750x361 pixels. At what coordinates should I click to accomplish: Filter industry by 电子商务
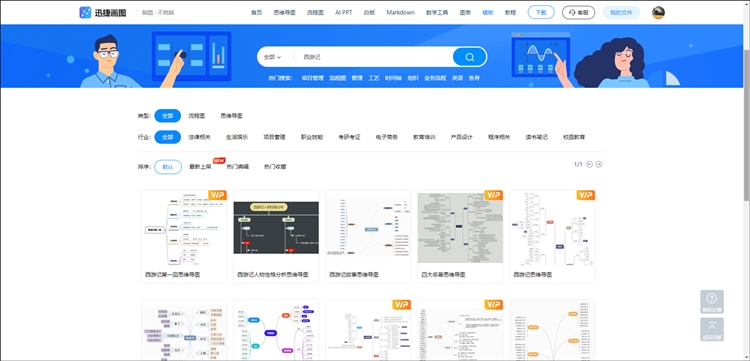click(386, 137)
